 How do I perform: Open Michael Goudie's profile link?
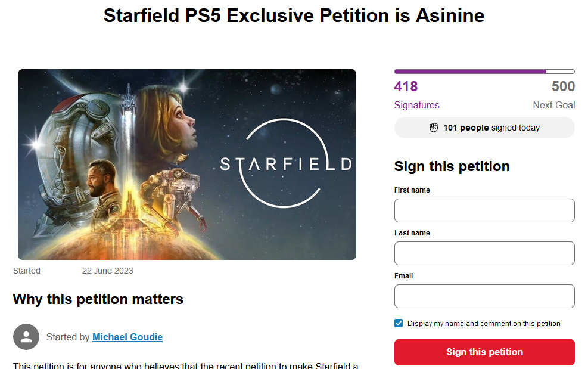tap(127, 337)
